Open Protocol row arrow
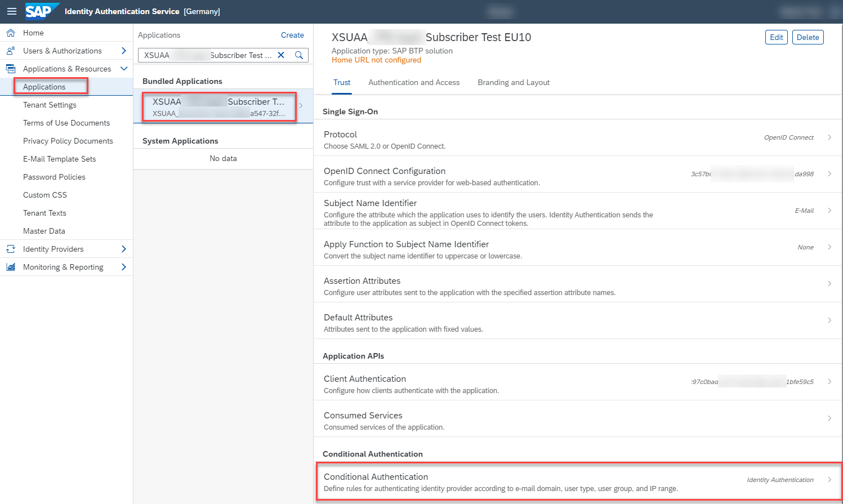 pos(829,137)
